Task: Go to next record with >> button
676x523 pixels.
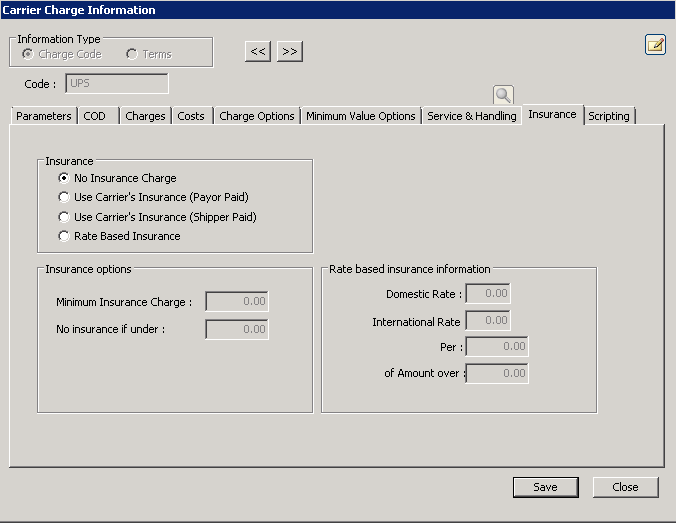Action: click(289, 51)
